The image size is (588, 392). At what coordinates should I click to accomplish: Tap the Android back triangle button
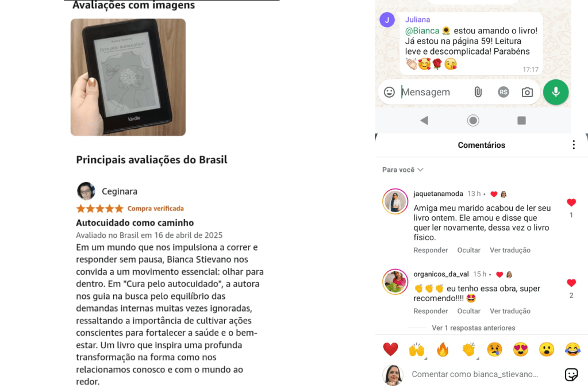point(424,120)
